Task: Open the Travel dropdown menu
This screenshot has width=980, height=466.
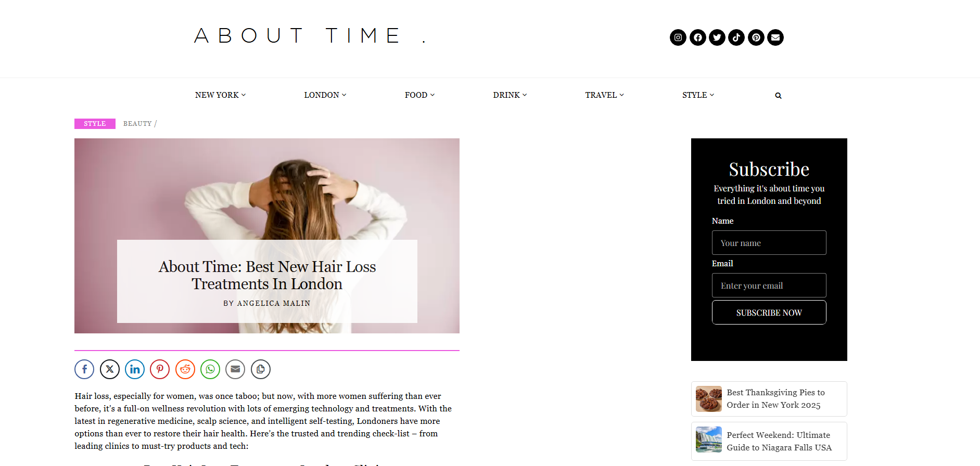Action: (604, 95)
